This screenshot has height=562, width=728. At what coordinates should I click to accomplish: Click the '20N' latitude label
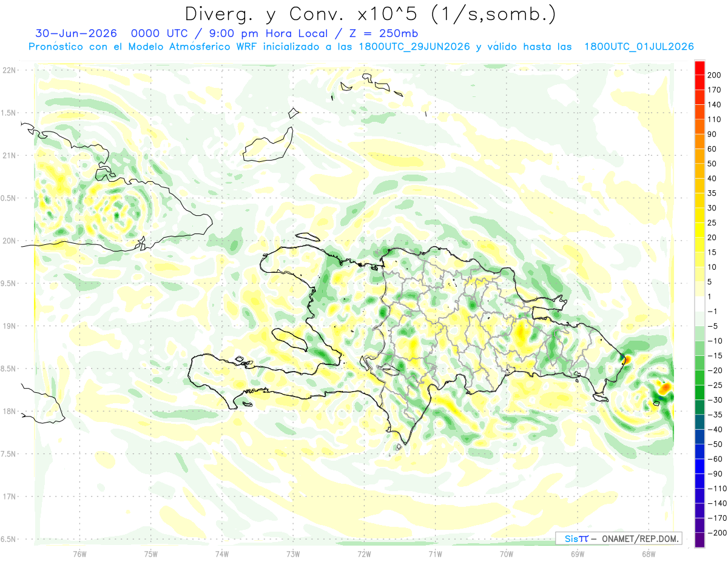pos(8,241)
